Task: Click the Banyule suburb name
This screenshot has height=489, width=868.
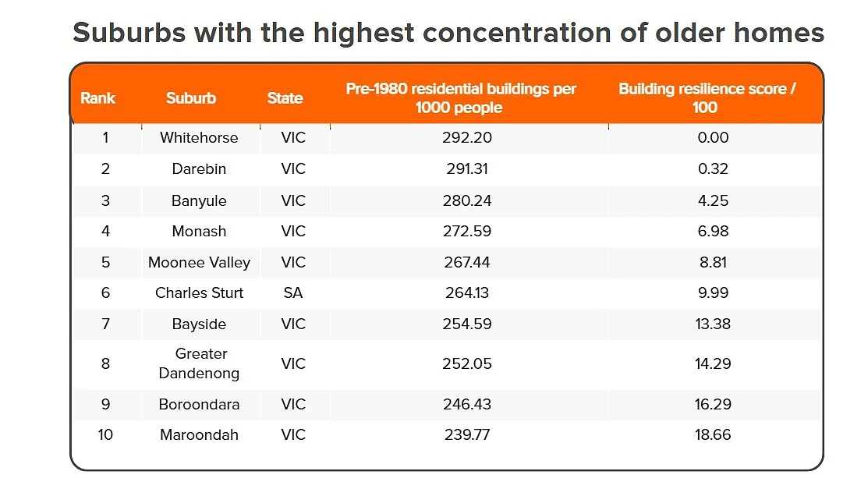Action: (x=200, y=200)
